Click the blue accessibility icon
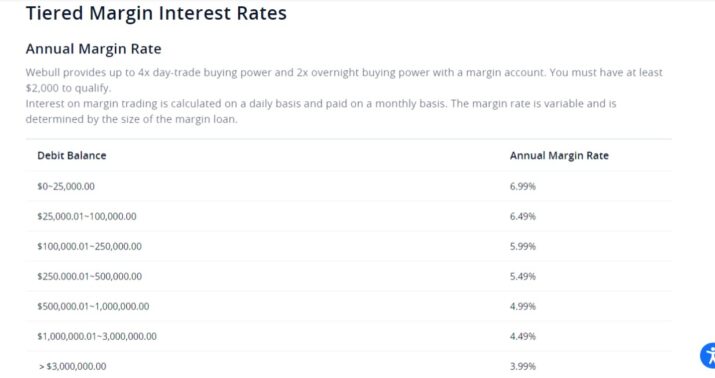Screen dimensions: 715x378 coord(708,355)
